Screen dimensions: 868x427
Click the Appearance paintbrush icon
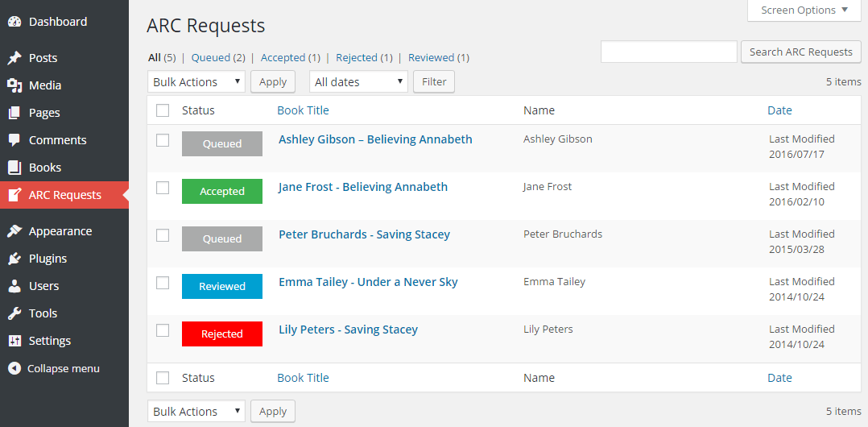(x=14, y=231)
